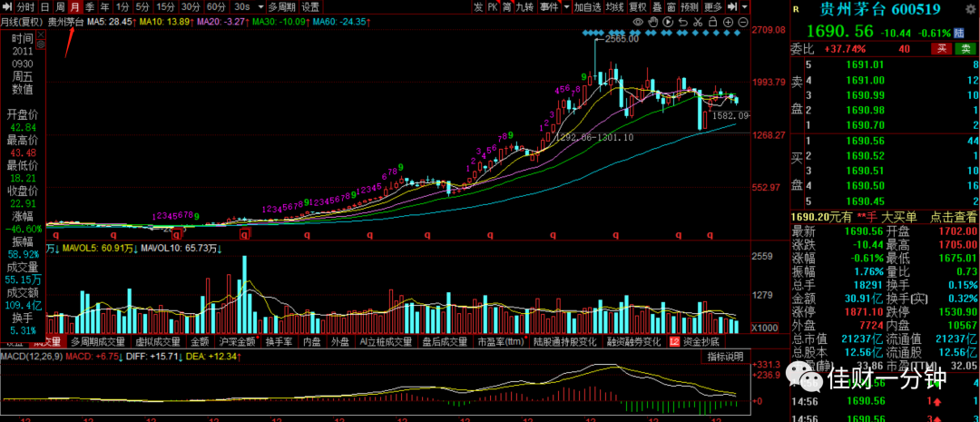Click the right-side expand arrow toolbar icon
The width and height of the screenshot is (980, 422).
732,7
